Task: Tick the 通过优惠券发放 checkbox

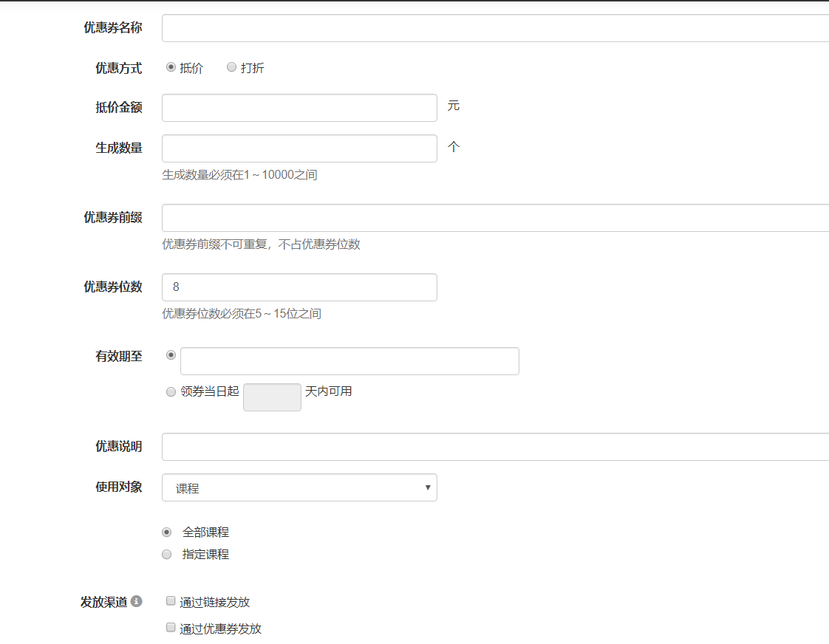Action: (171, 628)
